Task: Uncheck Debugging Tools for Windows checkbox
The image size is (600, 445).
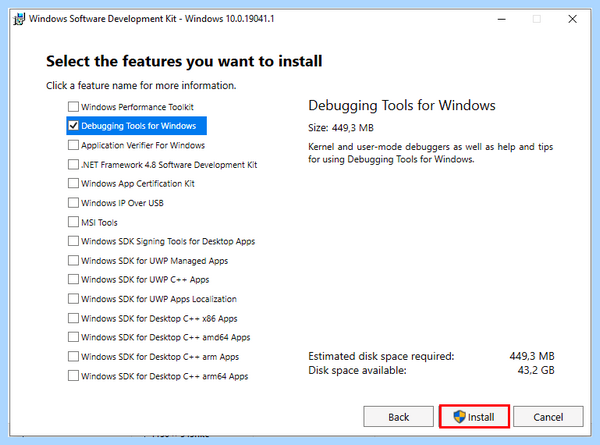Action: (73, 126)
